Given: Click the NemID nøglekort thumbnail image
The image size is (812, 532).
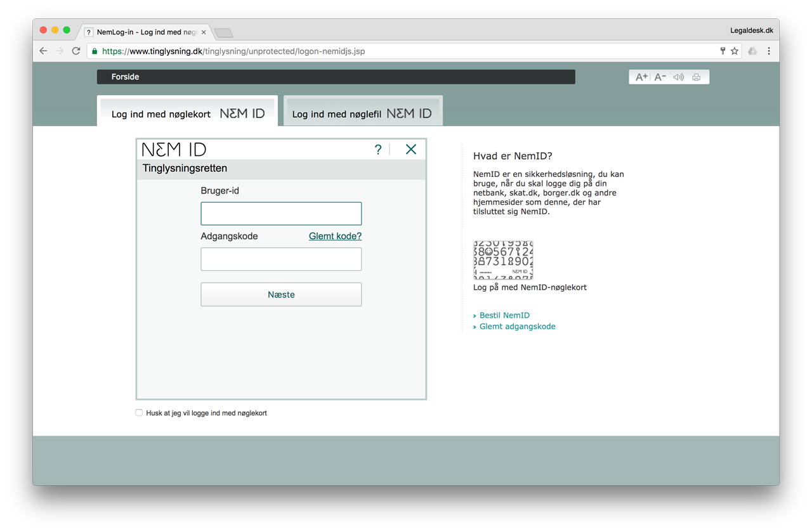Looking at the screenshot, I should point(503,260).
